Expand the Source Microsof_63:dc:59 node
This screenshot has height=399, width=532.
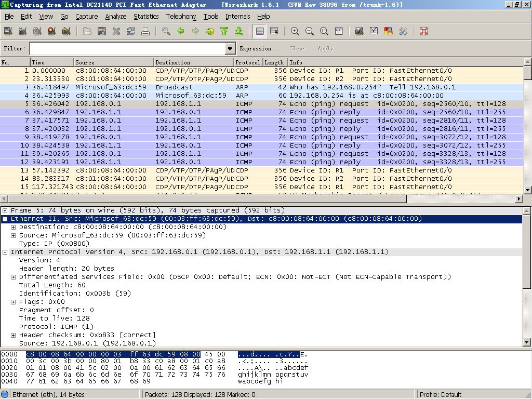click(13, 235)
